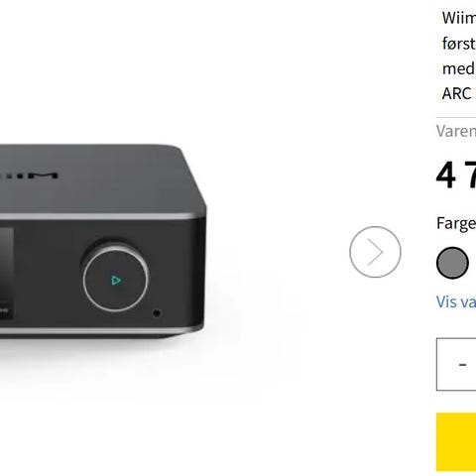The height and width of the screenshot is (476, 476).
Task: Click the description line starting with først
Action: pos(459,44)
